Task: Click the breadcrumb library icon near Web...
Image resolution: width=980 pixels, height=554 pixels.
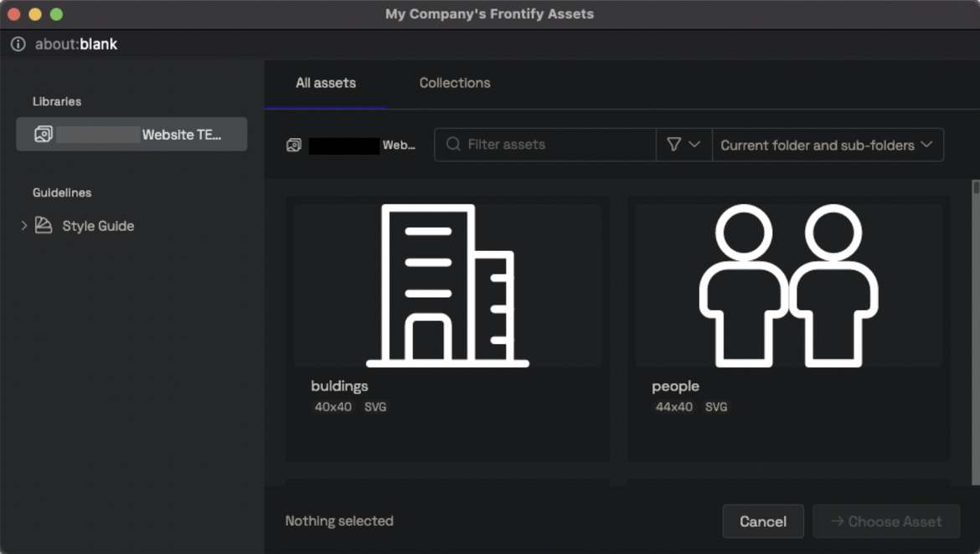Action: (294, 146)
